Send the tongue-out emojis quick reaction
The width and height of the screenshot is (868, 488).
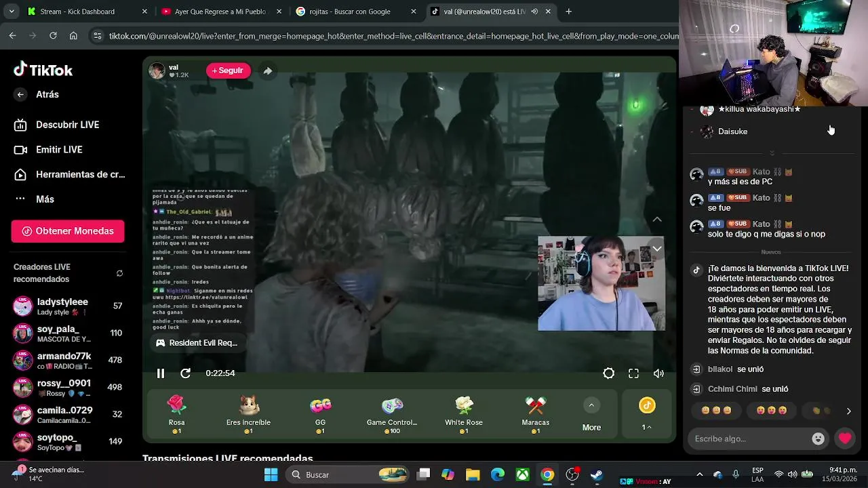coord(771,411)
